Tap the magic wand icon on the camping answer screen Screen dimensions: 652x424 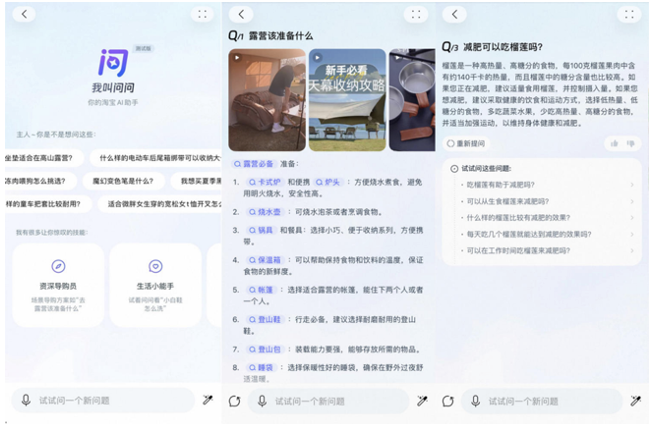[422, 401]
